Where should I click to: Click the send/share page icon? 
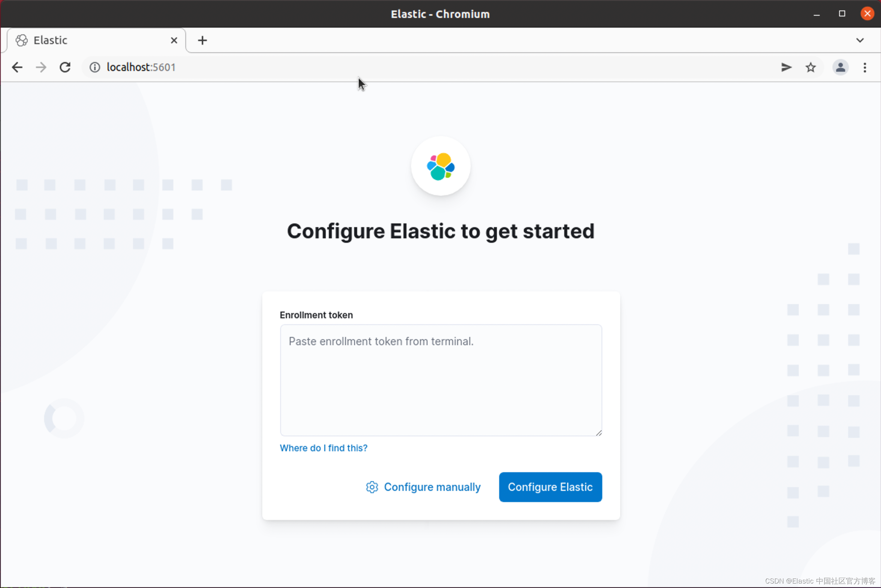786,68
